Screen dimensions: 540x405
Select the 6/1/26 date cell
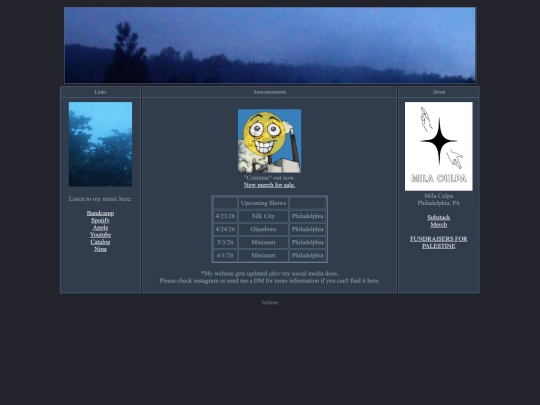point(225,256)
